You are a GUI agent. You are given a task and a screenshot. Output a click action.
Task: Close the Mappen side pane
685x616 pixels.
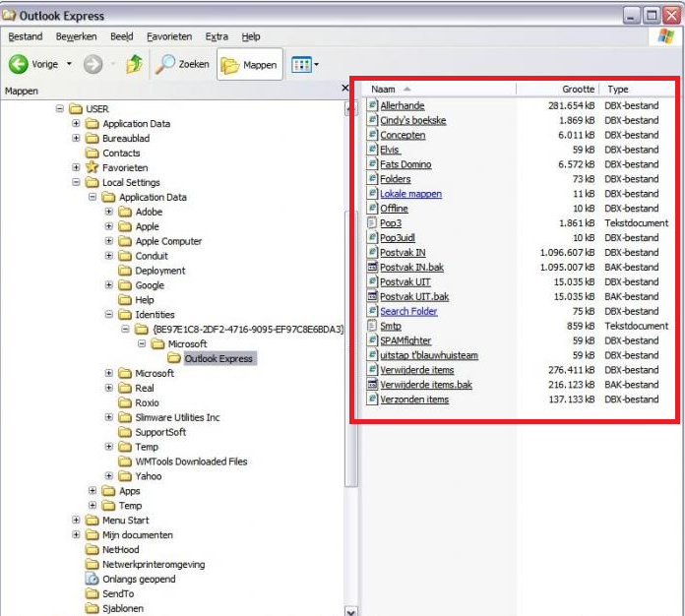point(345,88)
